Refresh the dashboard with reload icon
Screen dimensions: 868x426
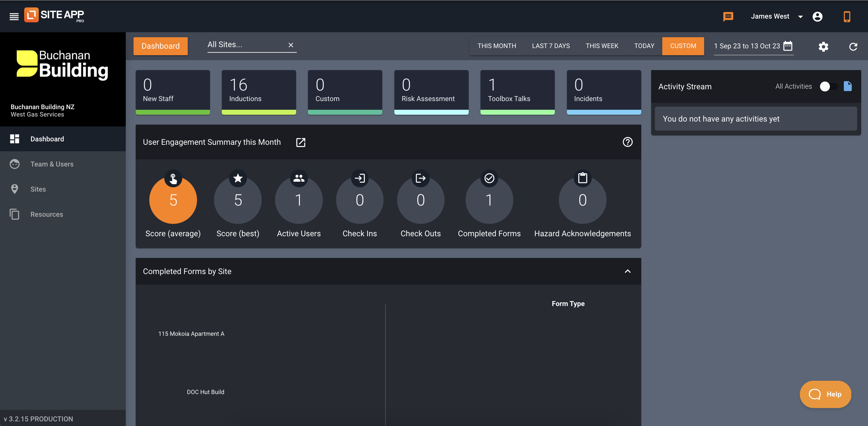coord(853,47)
